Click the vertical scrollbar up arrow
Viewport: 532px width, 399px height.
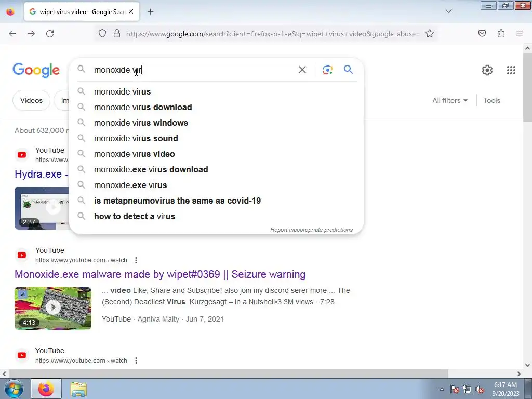(527, 48)
